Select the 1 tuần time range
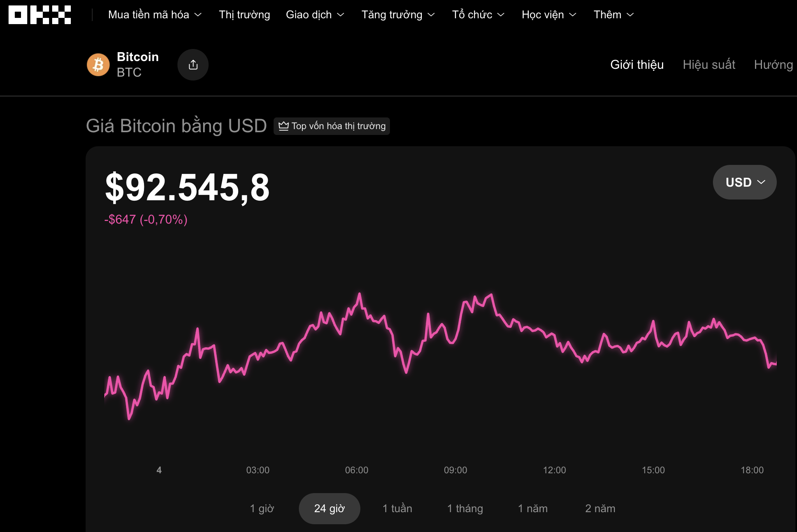This screenshot has width=797, height=532. (x=397, y=508)
